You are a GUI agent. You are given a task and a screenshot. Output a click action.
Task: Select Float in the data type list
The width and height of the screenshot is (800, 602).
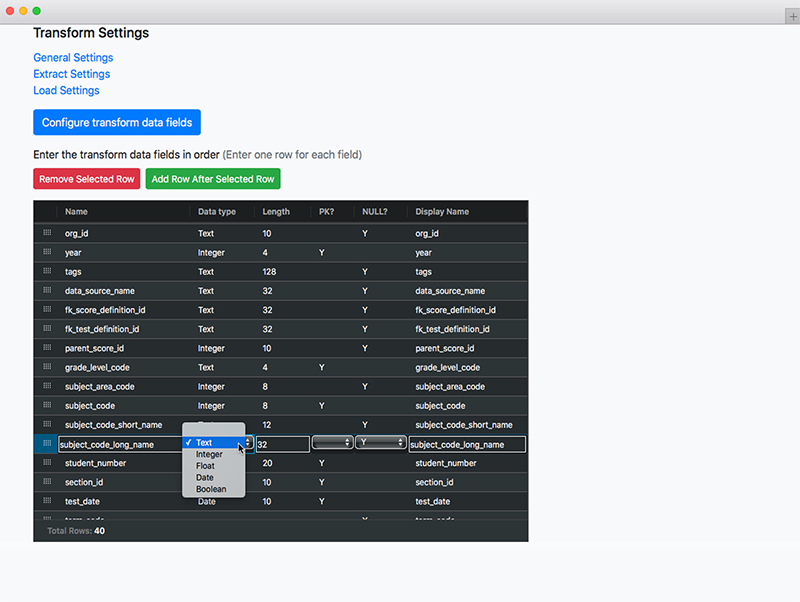tap(205, 466)
